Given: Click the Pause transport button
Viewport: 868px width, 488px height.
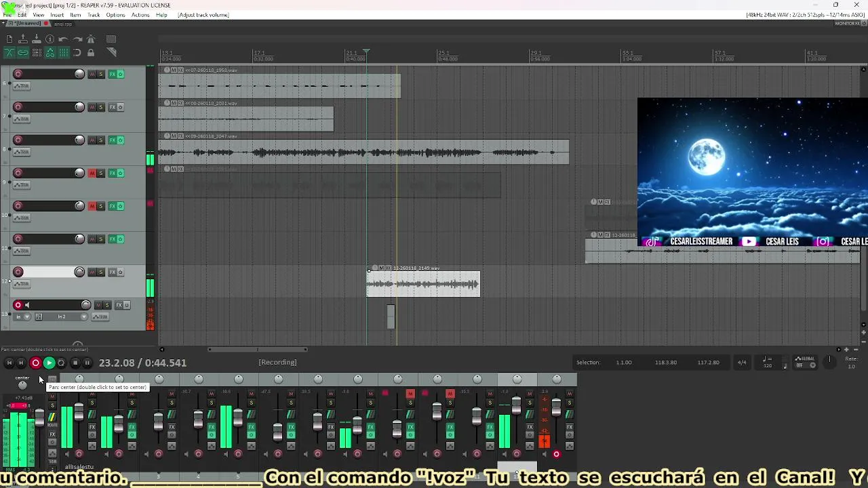Looking at the screenshot, I should click(87, 363).
